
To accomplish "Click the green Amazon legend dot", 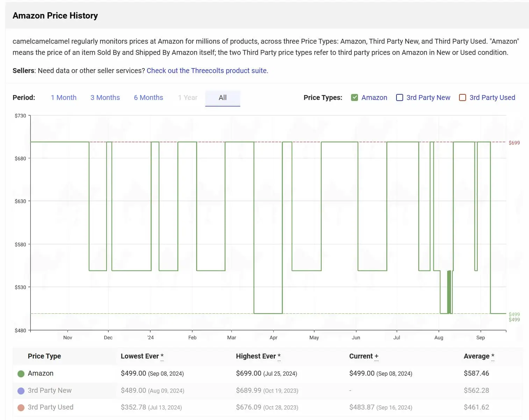I will click(21, 374).
